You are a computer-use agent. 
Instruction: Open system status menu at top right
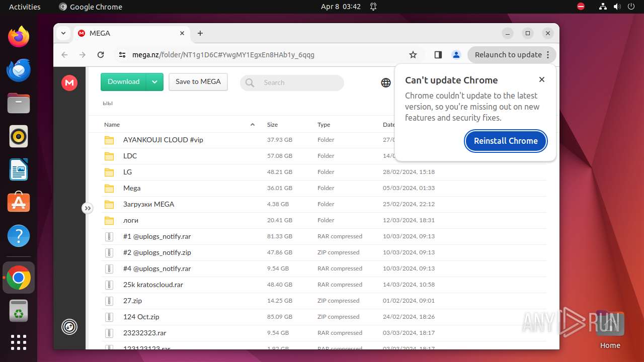(617, 7)
